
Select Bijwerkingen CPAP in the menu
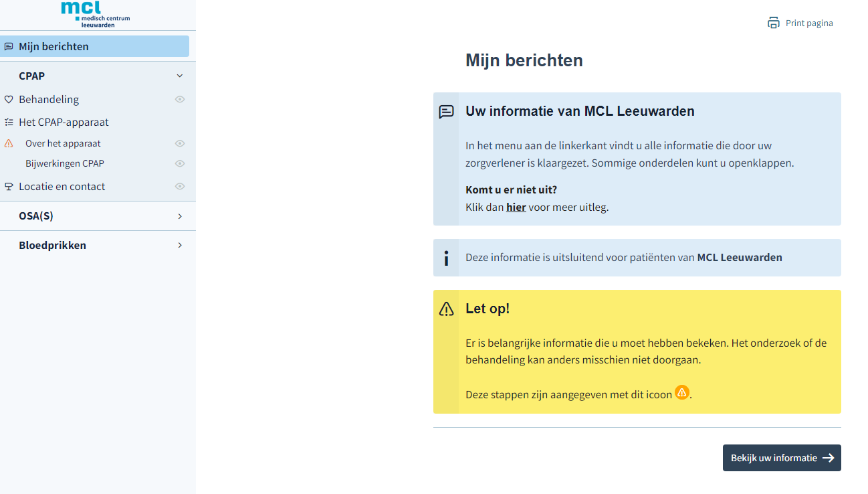pos(65,163)
